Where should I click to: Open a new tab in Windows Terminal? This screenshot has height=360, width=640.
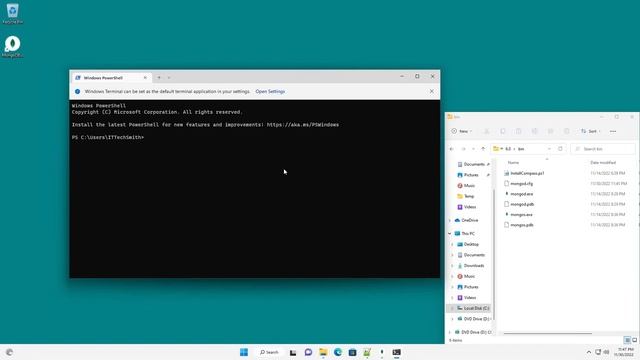pyautogui.click(x=159, y=78)
